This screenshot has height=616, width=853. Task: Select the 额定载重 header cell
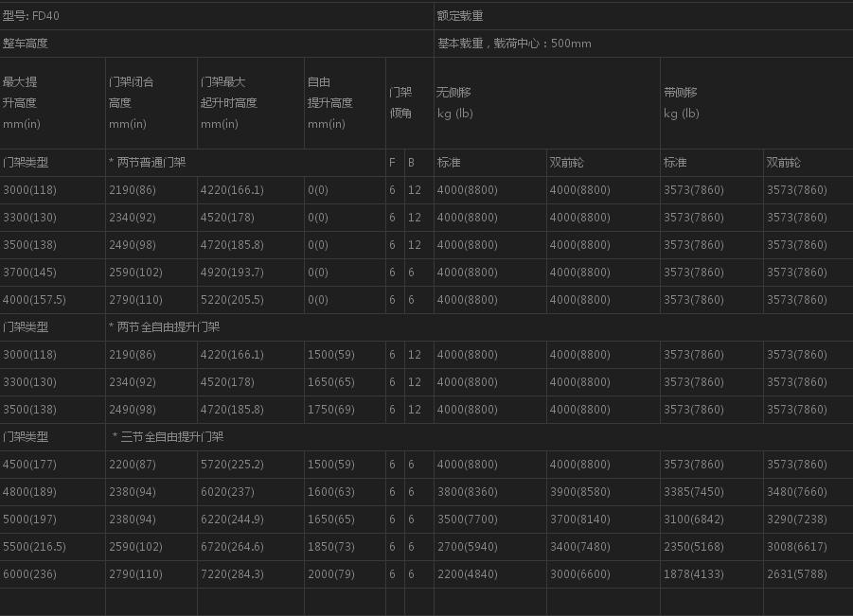click(461, 16)
